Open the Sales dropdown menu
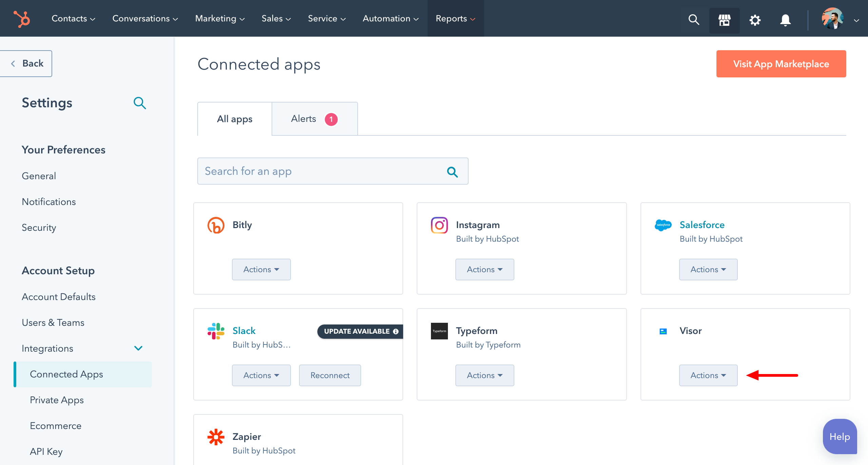 276,19
